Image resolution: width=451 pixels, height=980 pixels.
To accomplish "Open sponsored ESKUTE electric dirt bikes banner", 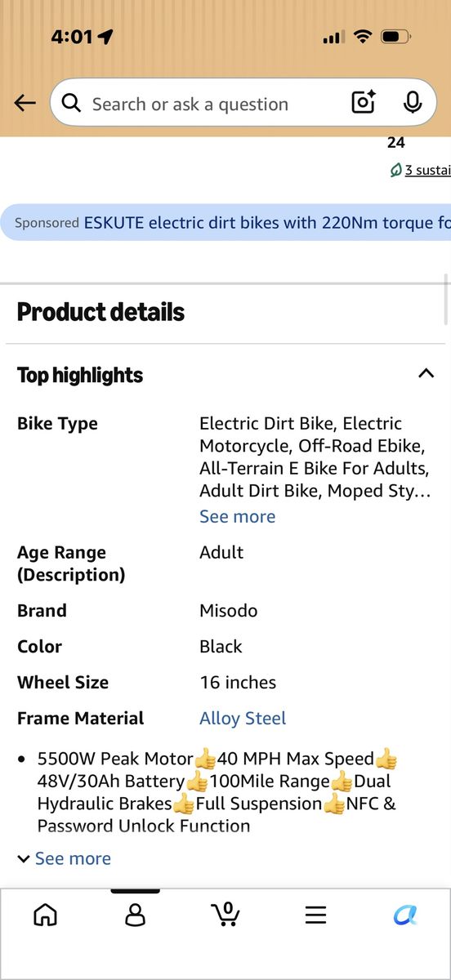I will [x=225, y=222].
